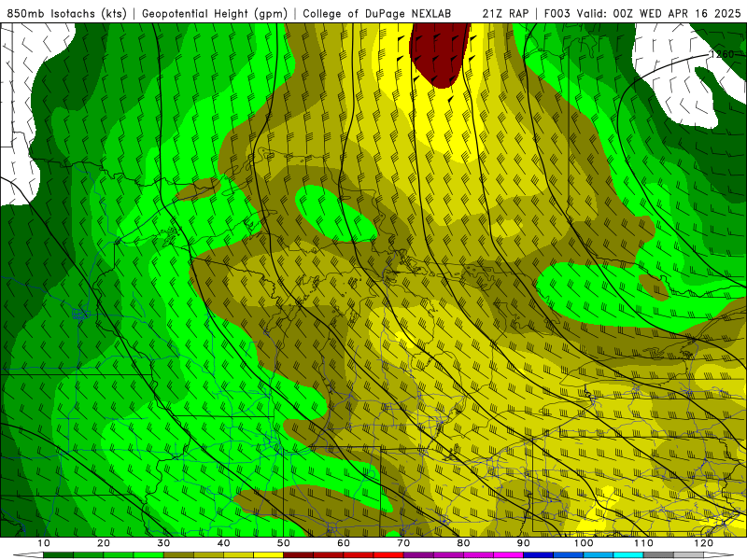Image resolution: width=747 pixels, height=560 pixels.
Task: Click the 'Geopotential Height (gpm)' title text
Action: pos(215,14)
